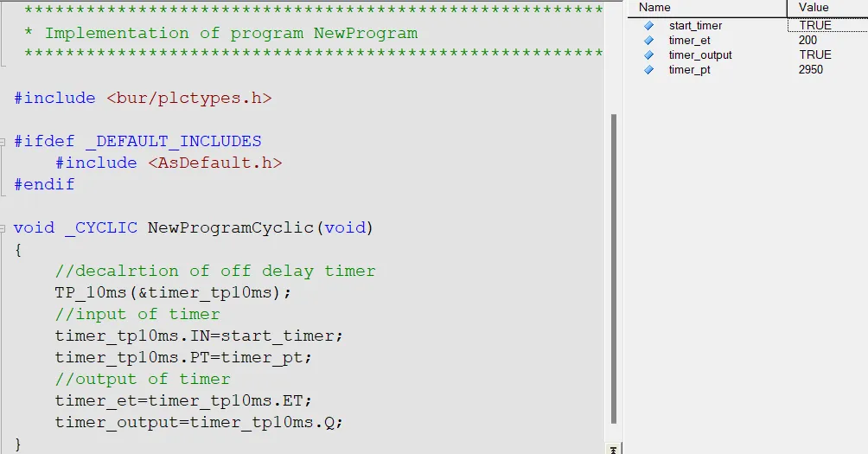Select the timer_pt variable name
868x454 pixels.
point(689,70)
